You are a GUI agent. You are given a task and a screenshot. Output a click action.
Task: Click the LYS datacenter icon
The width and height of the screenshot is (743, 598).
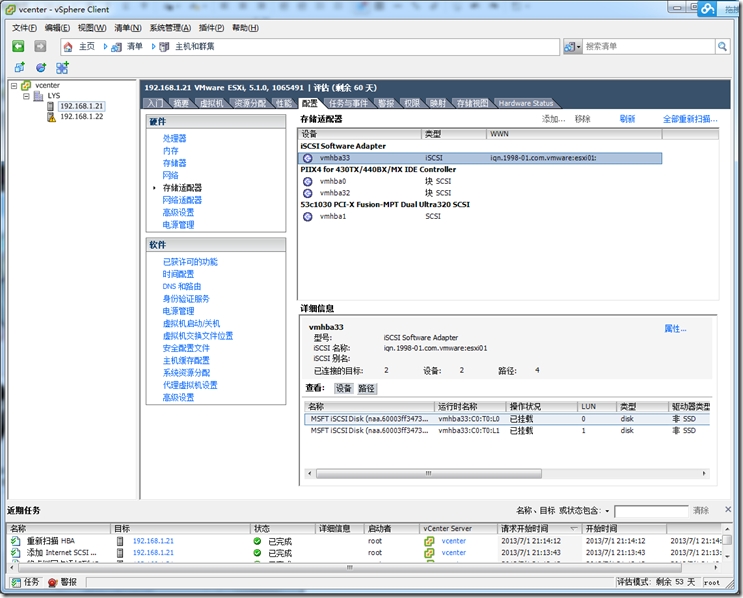(38, 96)
